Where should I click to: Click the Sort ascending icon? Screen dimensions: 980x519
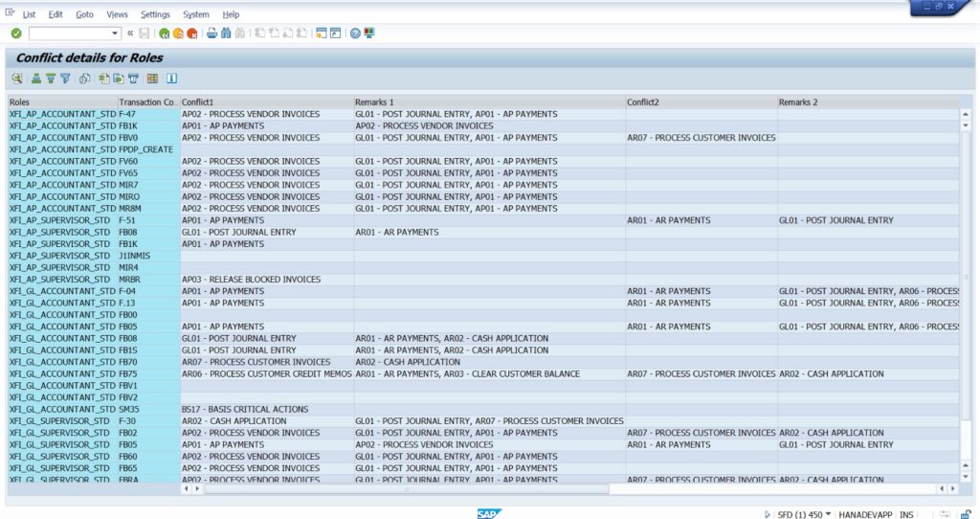point(36,79)
